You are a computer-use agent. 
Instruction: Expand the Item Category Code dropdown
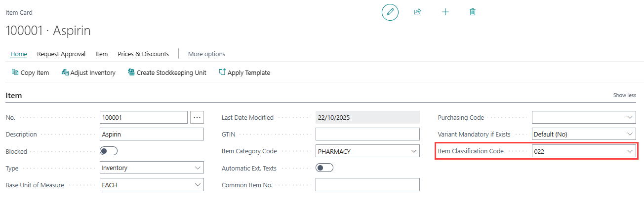coord(413,151)
